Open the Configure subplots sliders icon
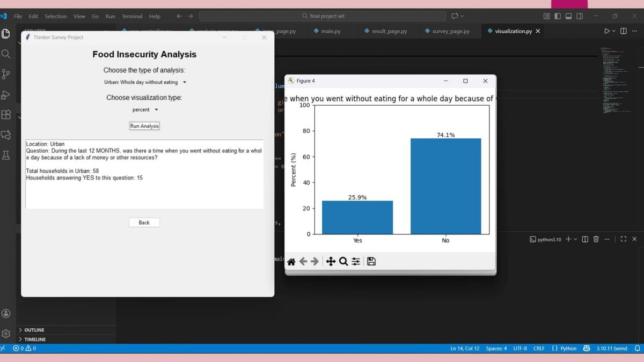The height and width of the screenshot is (362, 644). [x=355, y=262]
